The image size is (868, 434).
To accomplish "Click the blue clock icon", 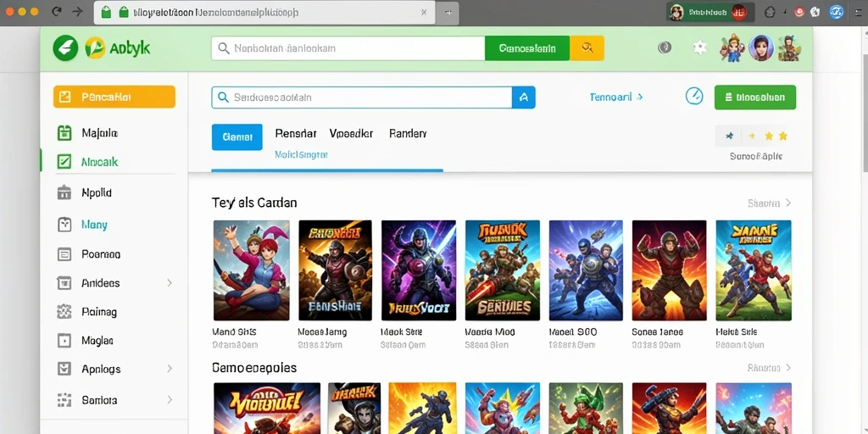I will (694, 97).
